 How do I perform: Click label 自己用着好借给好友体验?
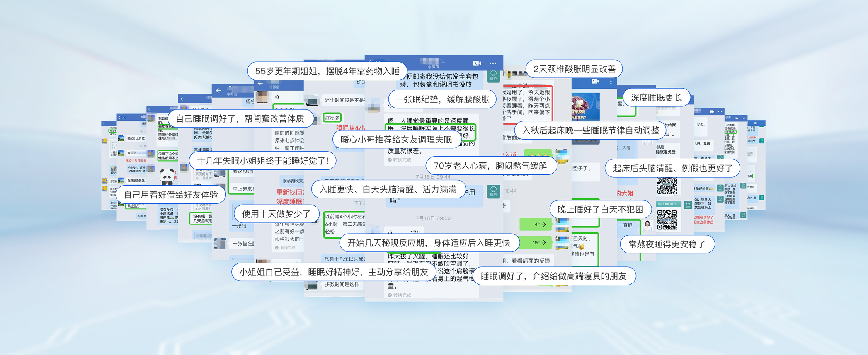click(171, 194)
